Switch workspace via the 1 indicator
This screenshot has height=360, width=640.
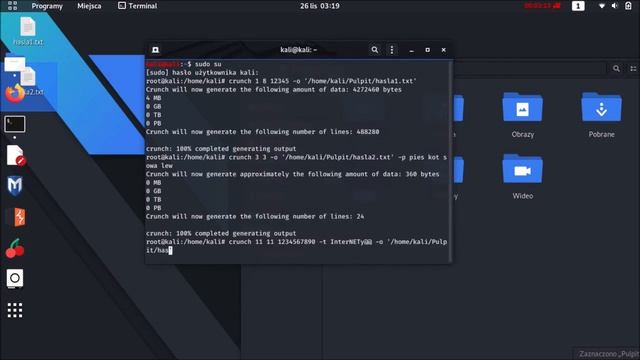578,6
